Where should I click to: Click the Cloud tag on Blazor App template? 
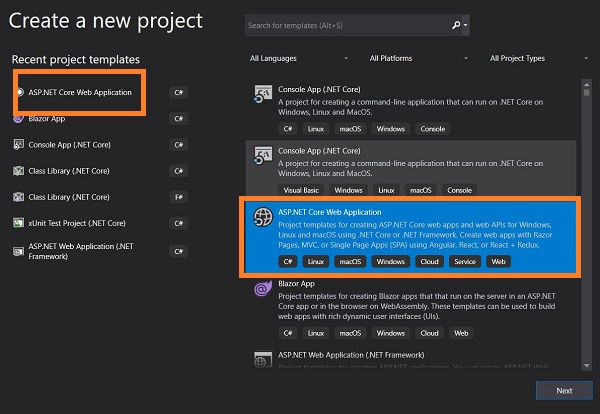[429, 333]
